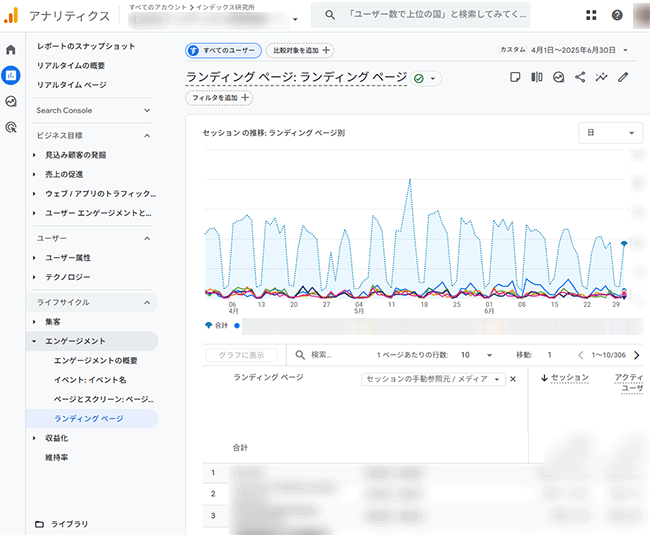The width and height of the screenshot is (650, 535).
Task: Open the report status dropdown arrow
Action: 433,78
